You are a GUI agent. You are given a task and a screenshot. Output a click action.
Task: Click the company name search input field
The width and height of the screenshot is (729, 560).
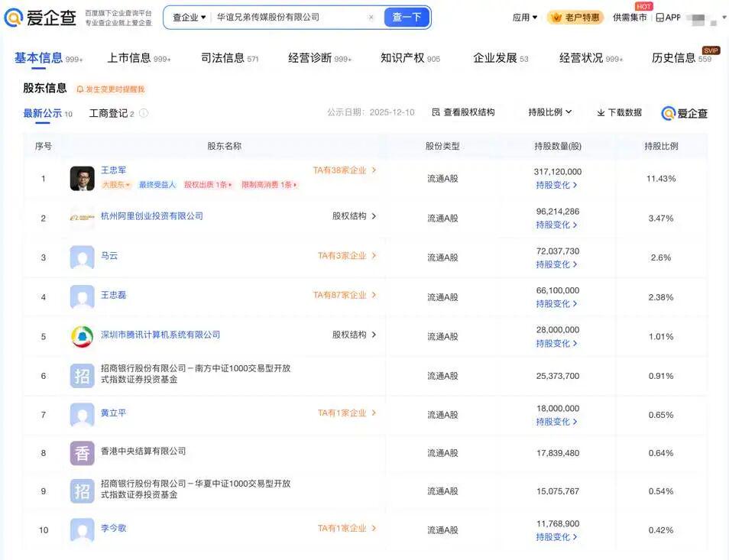(x=289, y=18)
